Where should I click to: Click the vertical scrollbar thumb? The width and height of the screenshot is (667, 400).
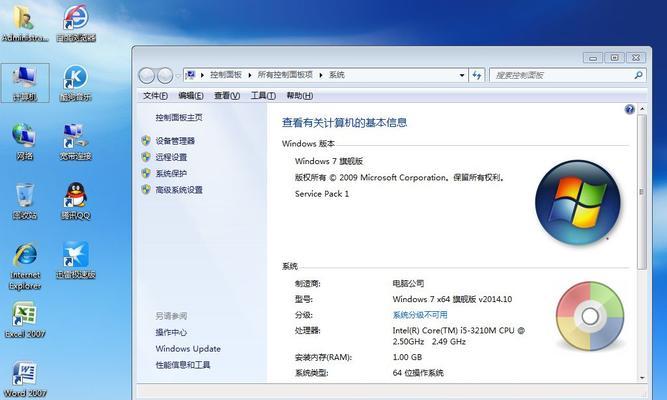[x=642, y=191]
